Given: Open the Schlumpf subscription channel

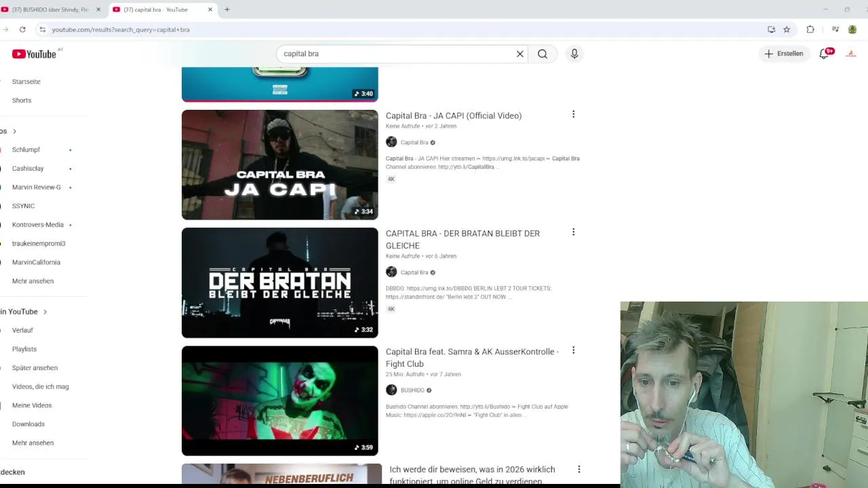Looking at the screenshot, I should coord(26,150).
